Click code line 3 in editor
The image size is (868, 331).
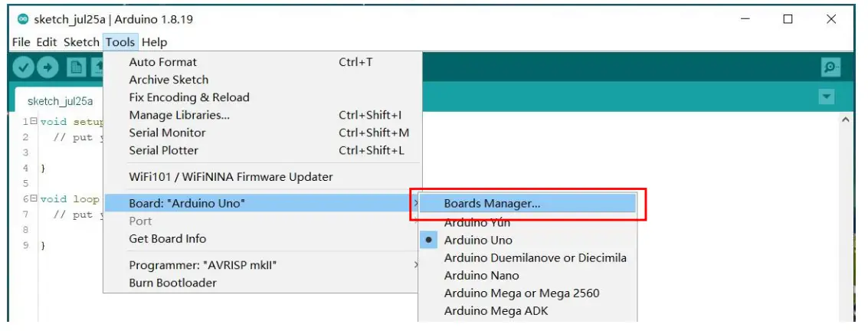pyautogui.click(x=437, y=152)
